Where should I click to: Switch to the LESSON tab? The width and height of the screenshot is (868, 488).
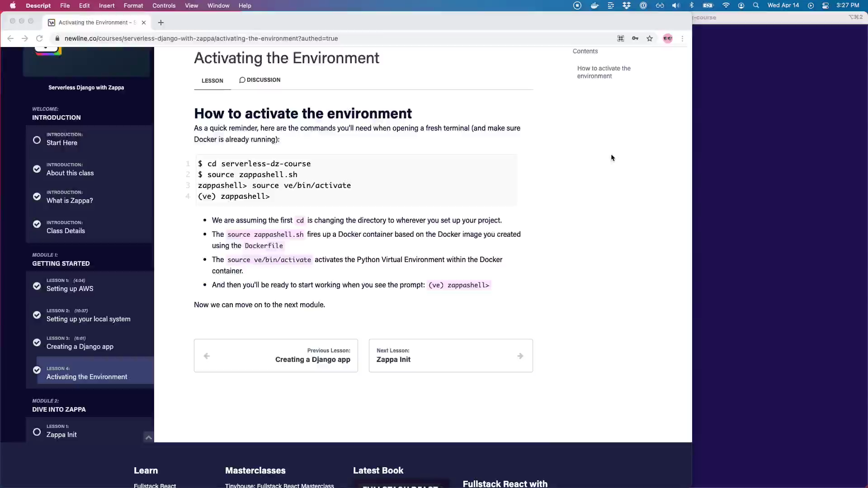212,80
